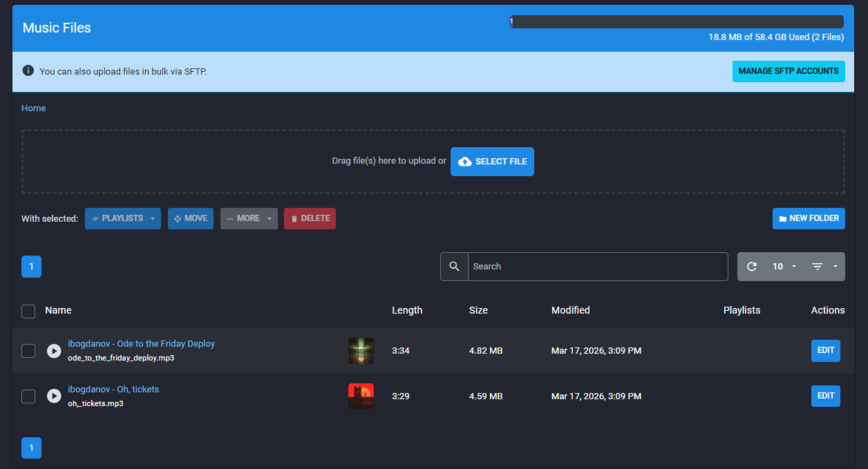Play Ode to the Friday Deploy track
The image size is (868, 469).
[x=54, y=351]
